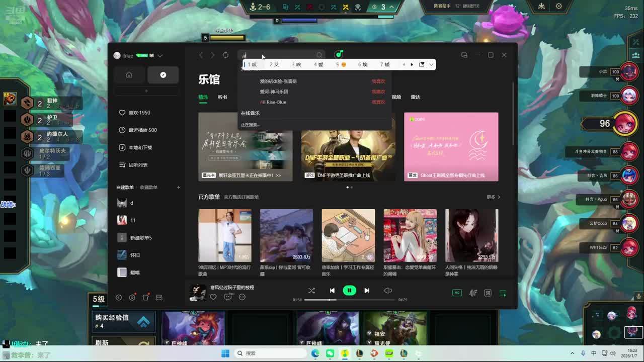This screenshot has width=644, height=362.
Task: Open the sound effects equalizer icon
Action: click(x=473, y=293)
